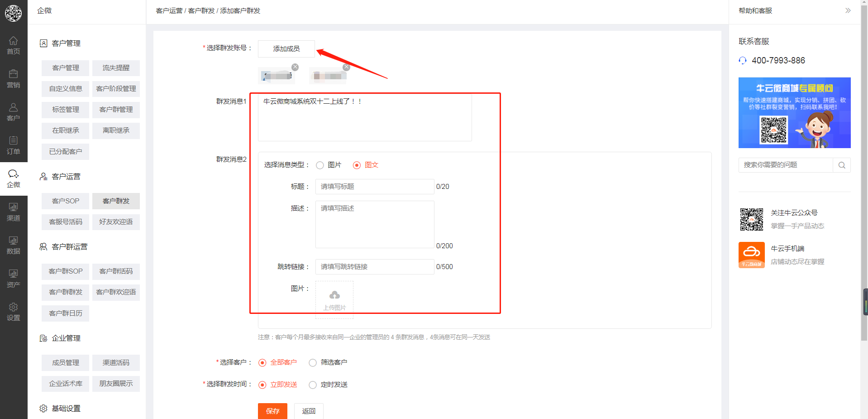The height and width of the screenshot is (419, 868).
Task: Open 客户群日历 menu item
Action: (65, 313)
